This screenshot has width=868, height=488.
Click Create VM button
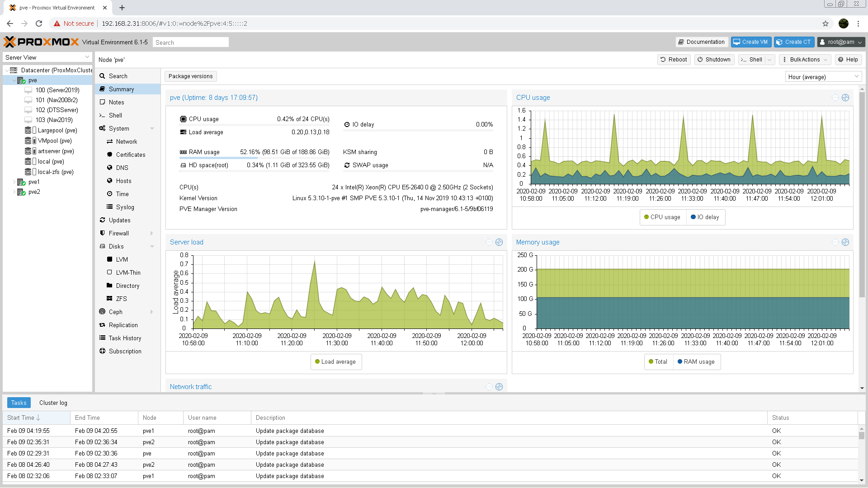[x=750, y=42]
